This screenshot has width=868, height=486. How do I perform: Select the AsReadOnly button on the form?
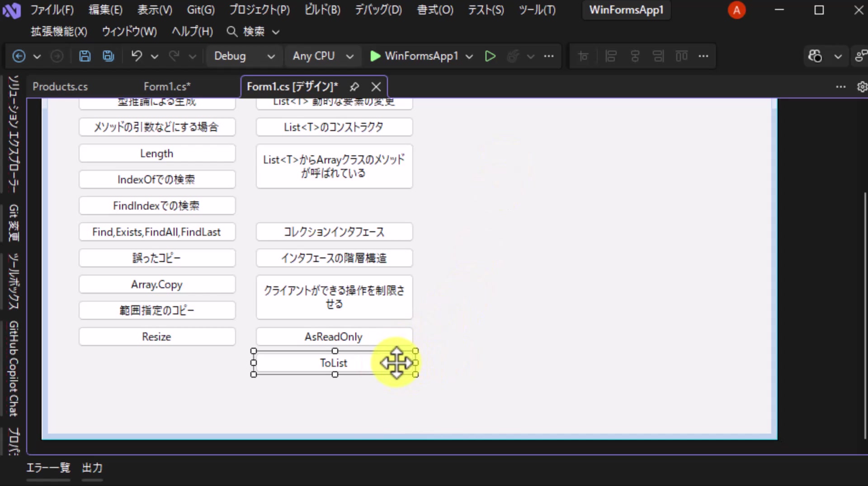[334, 337]
